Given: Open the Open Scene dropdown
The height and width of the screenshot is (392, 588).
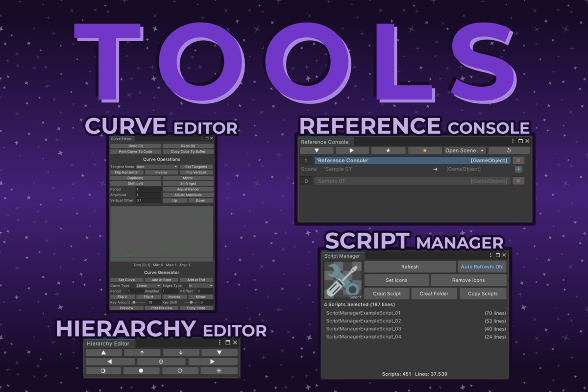Looking at the screenshot, I should click(x=465, y=150).
